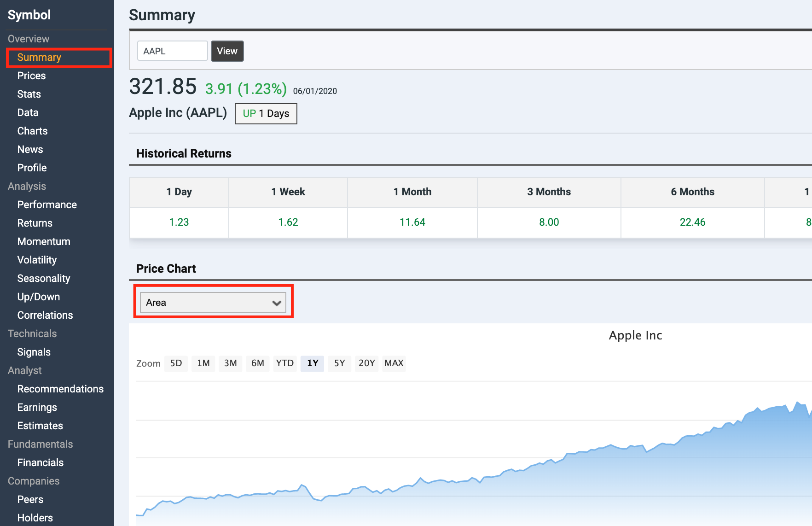Click the 3 Months return value 8.00

(549, 222)
